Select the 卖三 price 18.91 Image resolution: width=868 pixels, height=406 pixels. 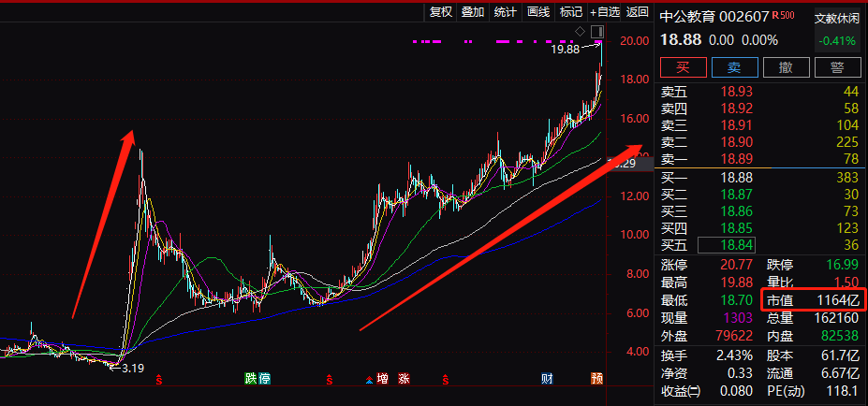click(736, 125)
